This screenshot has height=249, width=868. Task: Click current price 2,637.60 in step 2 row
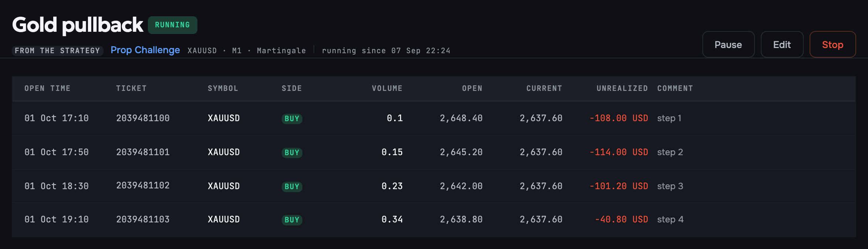click(541, 152)
